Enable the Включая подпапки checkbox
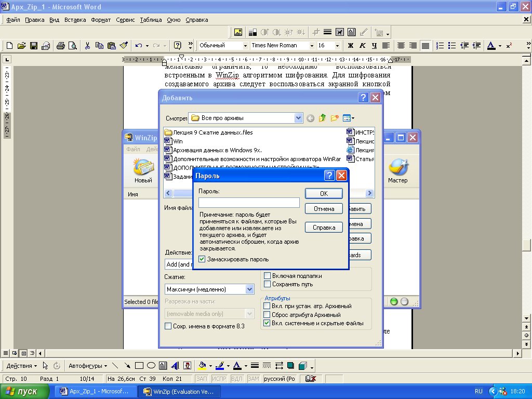Screen dimensions: 532x399 (268, 276)
